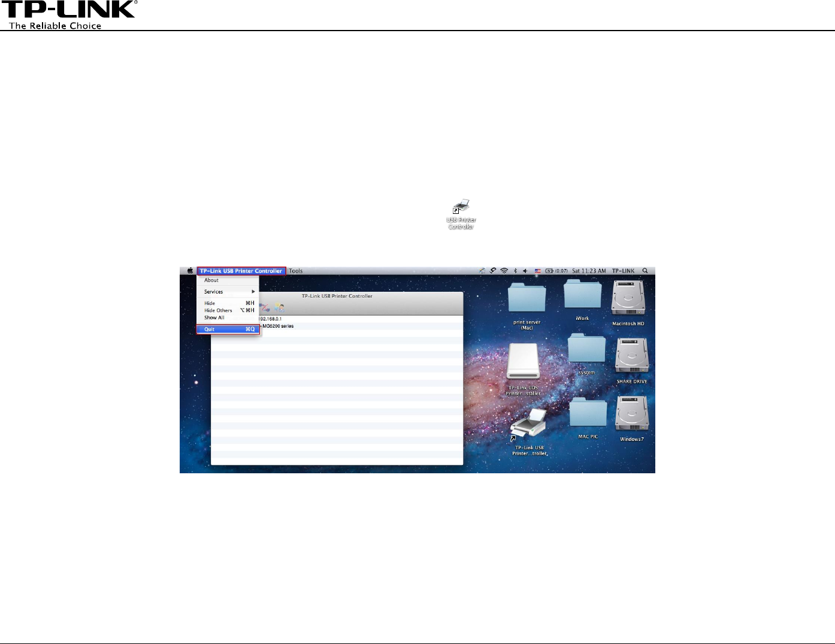Open the US flag input source menu

pos(538,271)
